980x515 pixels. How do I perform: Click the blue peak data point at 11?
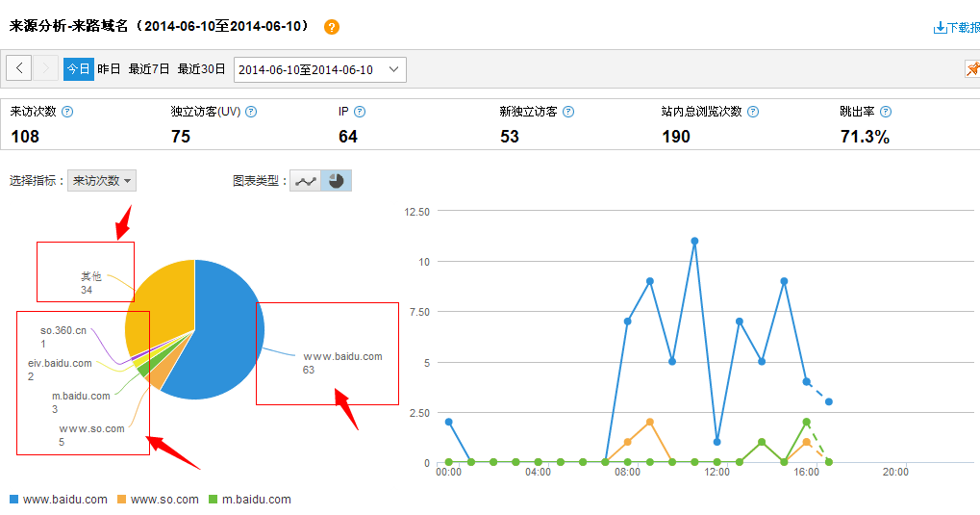pyautogui.click(x=694, y=241)
